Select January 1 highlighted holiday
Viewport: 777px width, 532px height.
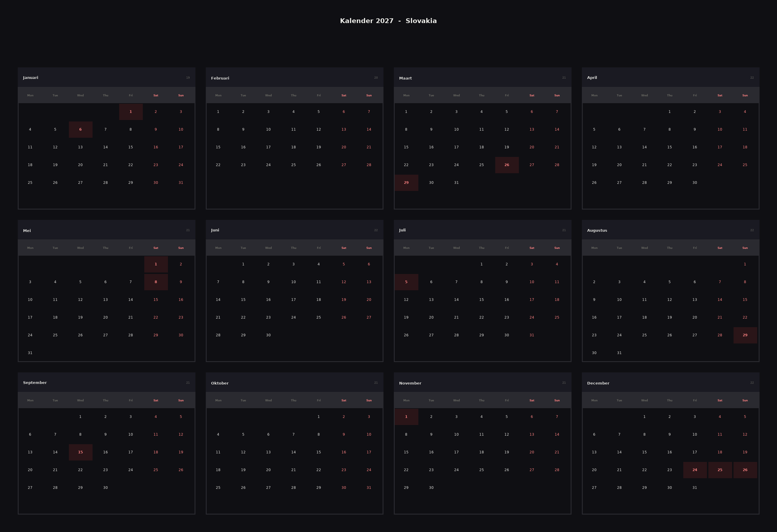(131, 112)
